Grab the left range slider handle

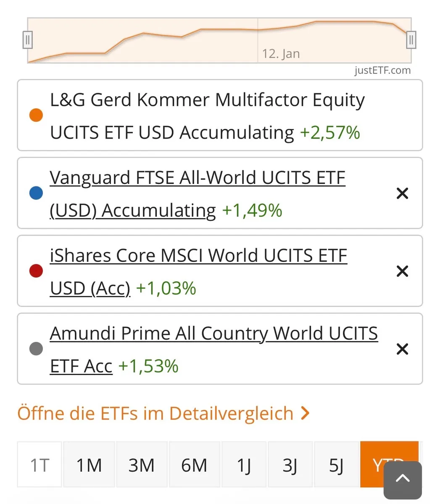coord(27,40)
